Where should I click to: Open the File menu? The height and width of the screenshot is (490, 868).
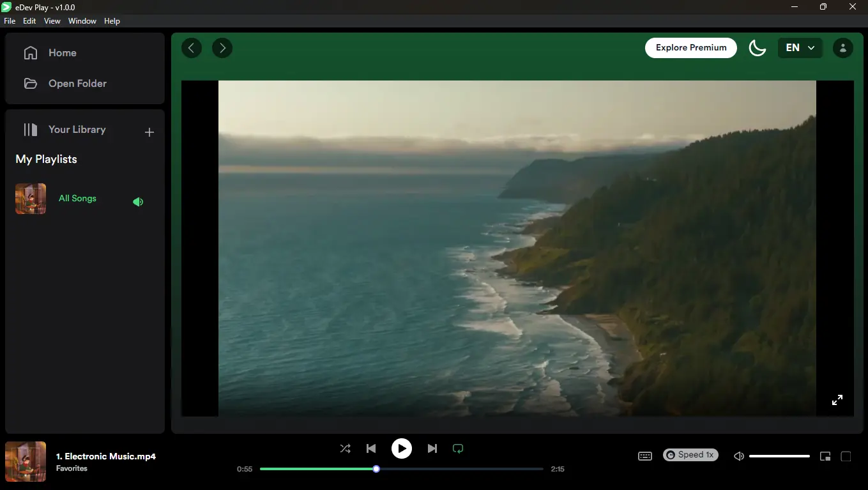coord(10,21)
